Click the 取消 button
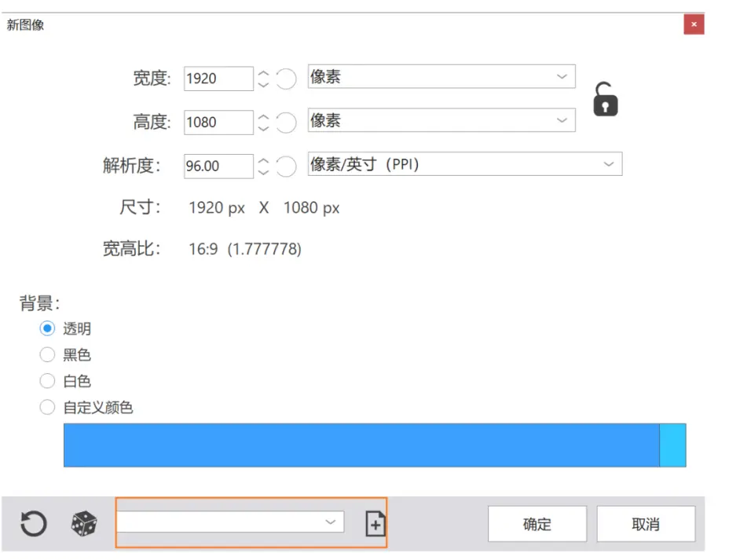This screenshot has width=740, height=560. tap(646, 524)
